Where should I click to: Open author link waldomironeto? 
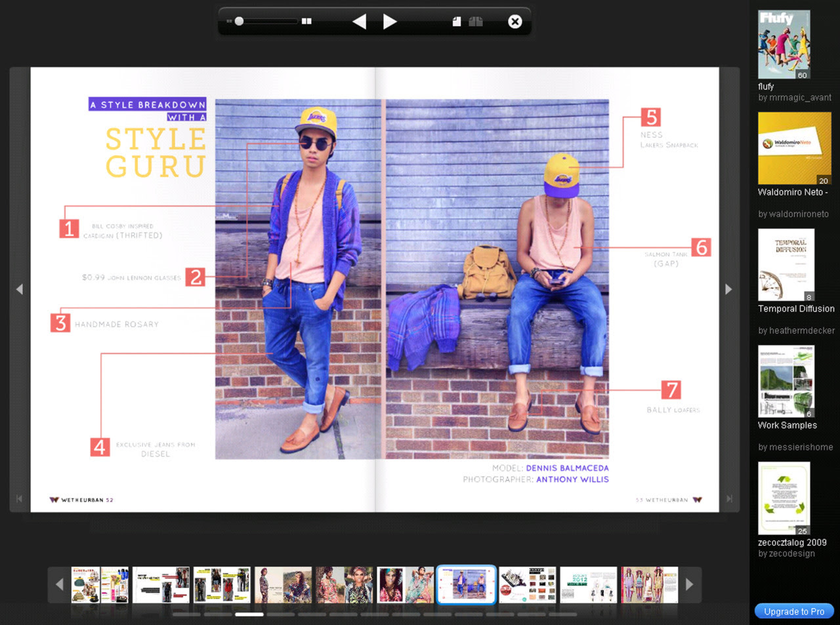click(793, 214)
